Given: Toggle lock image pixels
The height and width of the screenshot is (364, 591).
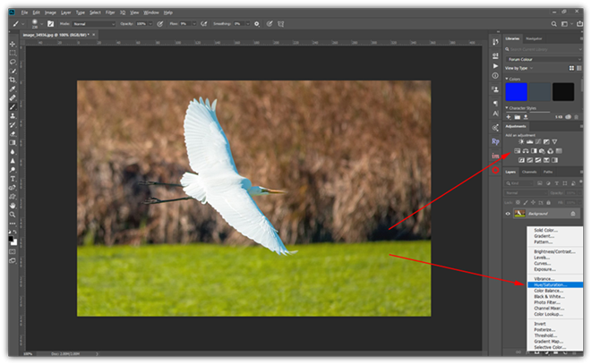Looking at the screenshot, I should (x=526, y=202).
